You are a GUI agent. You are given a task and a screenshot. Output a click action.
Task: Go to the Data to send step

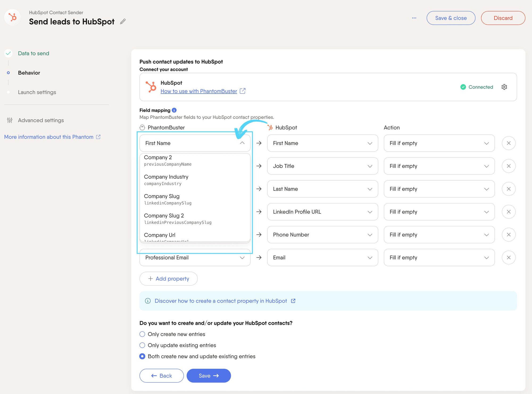click(x=34, y=53)
